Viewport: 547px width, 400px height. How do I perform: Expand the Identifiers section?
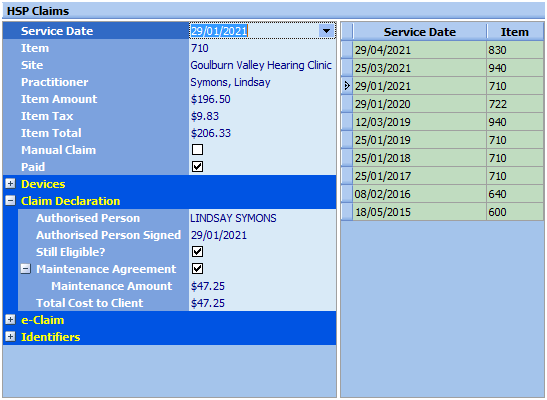click(x=10, y=337)
